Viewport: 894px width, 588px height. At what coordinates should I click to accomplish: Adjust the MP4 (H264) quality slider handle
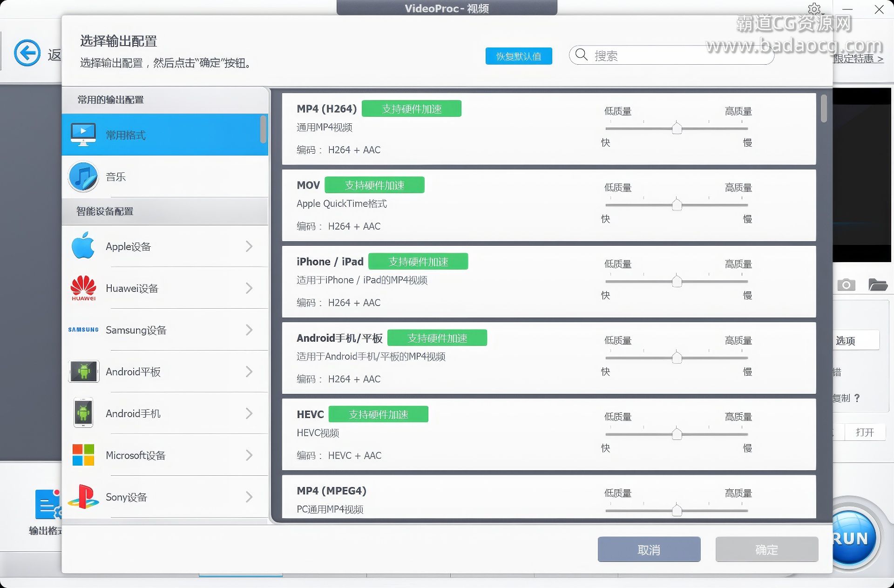click(677, 128)
